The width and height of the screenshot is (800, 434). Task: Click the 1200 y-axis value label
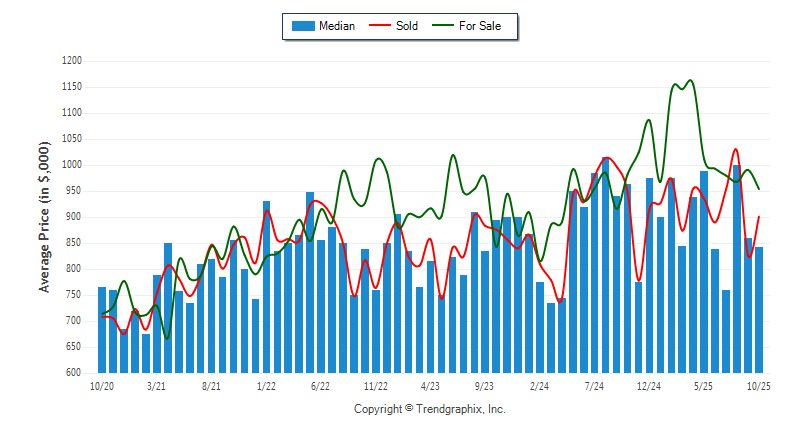click(70, 61)
